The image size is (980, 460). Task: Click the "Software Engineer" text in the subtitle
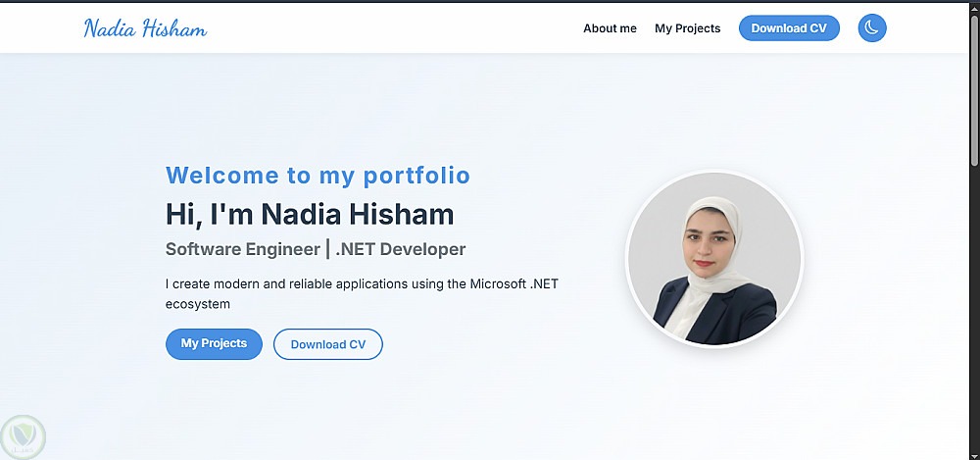pos(242,249)
